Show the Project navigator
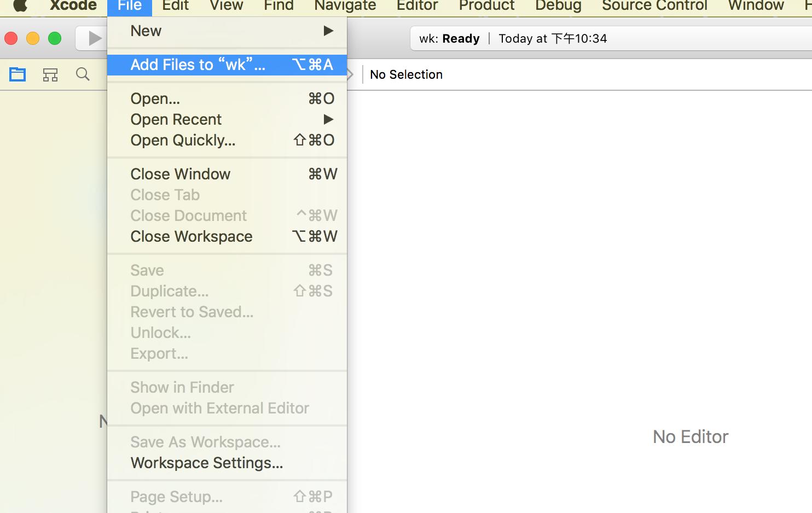Image resolution: width=812 pixels, height=513 pixels. pyautogui.click(x=18, y=74)
